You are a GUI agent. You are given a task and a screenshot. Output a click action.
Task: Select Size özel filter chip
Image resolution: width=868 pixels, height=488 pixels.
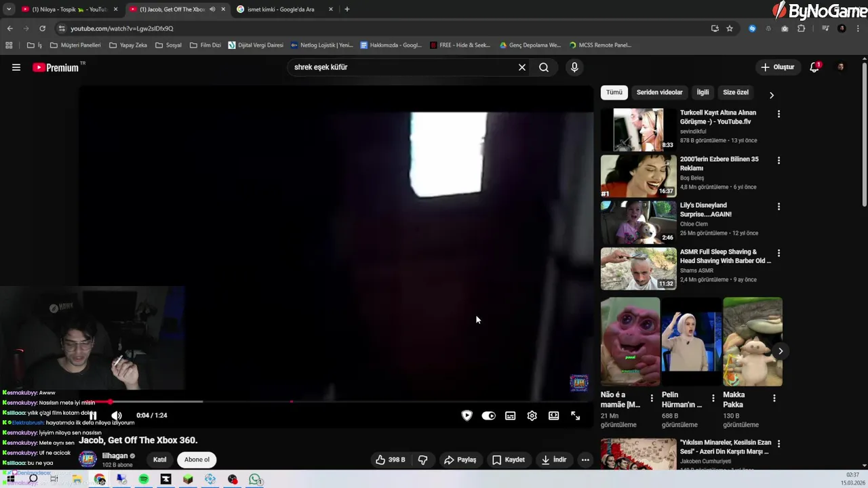point(736,92)
